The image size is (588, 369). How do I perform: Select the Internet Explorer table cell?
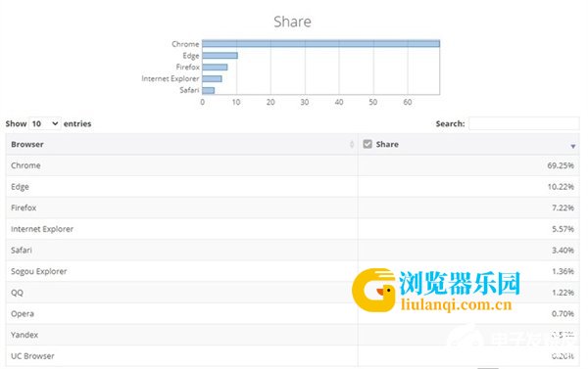coord(181,229)
